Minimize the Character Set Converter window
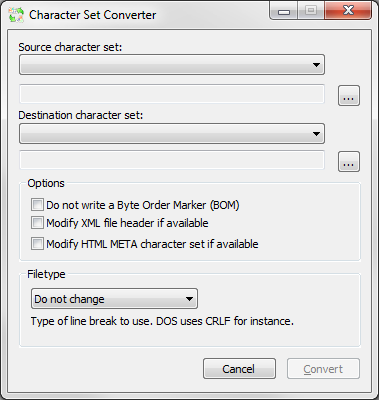380x400 pixels. point(284,11)
